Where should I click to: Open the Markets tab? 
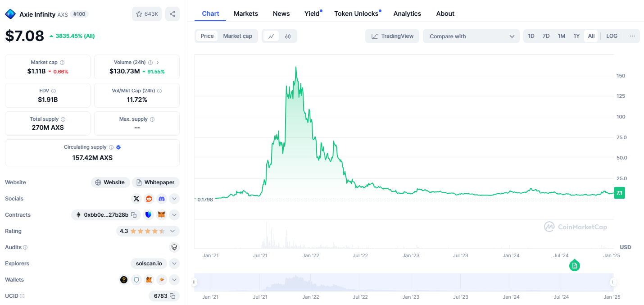246,14
